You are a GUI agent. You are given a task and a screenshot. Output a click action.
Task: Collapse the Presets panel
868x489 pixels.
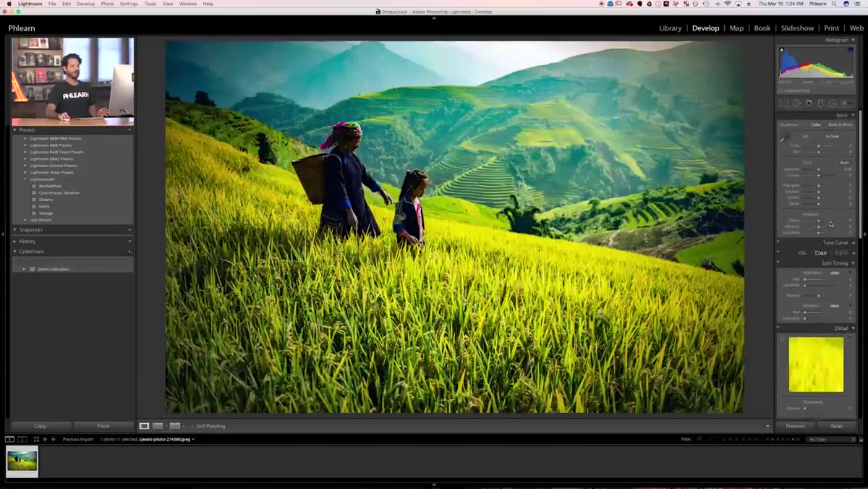(15, 130)
